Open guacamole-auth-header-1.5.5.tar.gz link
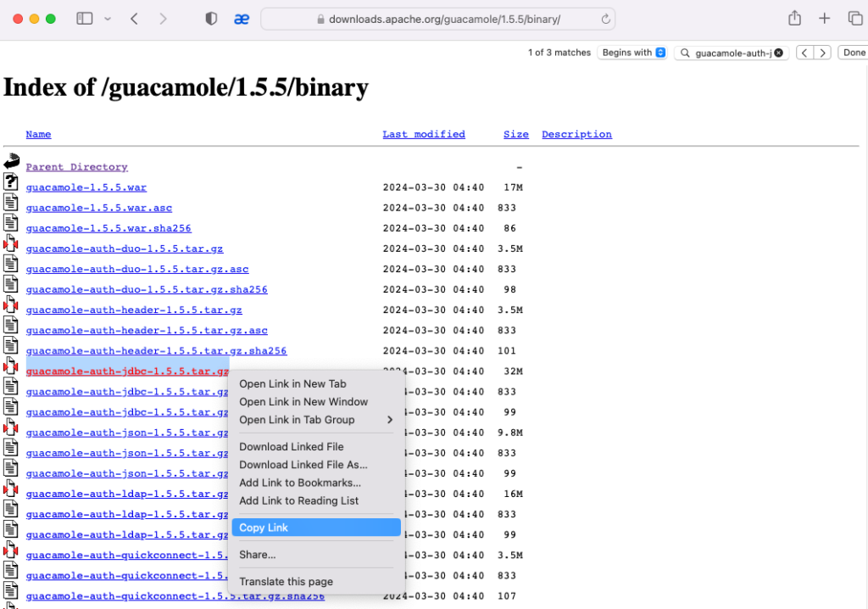The width and height of the screenshot is (868, 609). coord(133,310)
